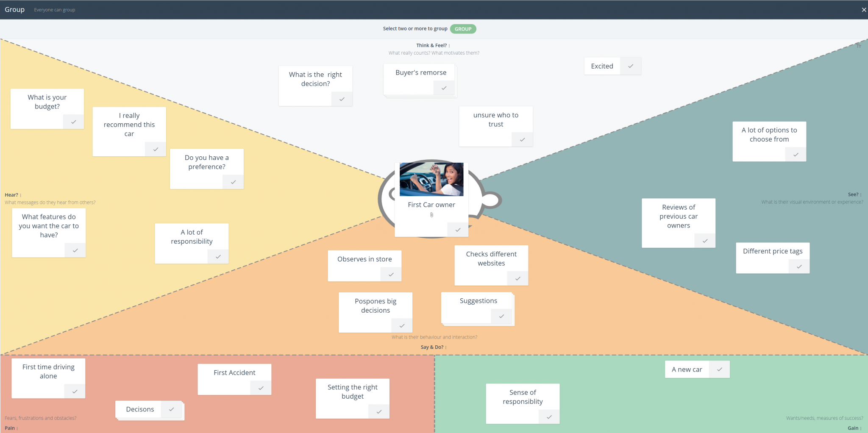Exit grouping mode with the X in the corner
The height and width of the screenshot is (433, 868).
click(864, 9)
